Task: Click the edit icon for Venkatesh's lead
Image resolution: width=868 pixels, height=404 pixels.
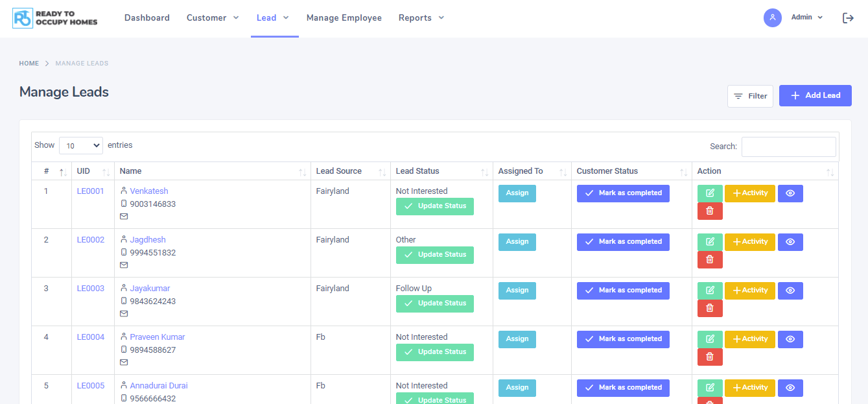Action: pos(710,193)
